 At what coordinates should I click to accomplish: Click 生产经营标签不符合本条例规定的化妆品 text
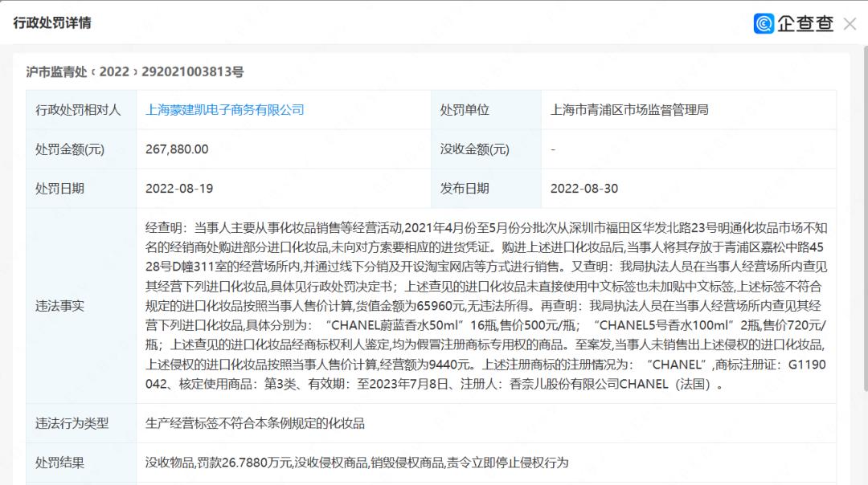255,424
